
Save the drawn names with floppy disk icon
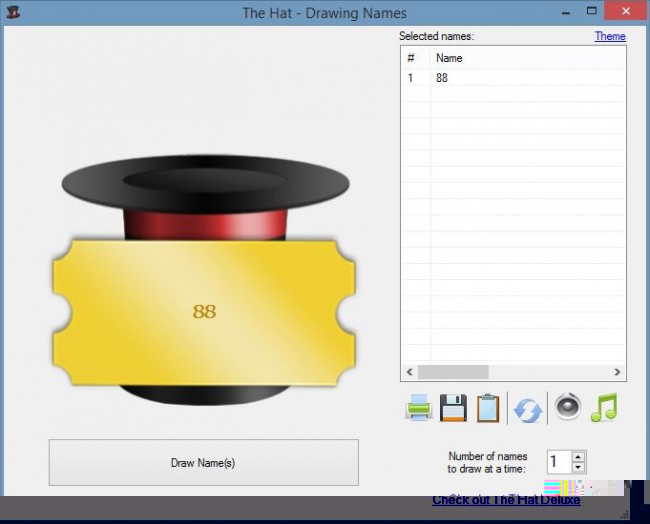pyautogui.click(x=453, y=408)
